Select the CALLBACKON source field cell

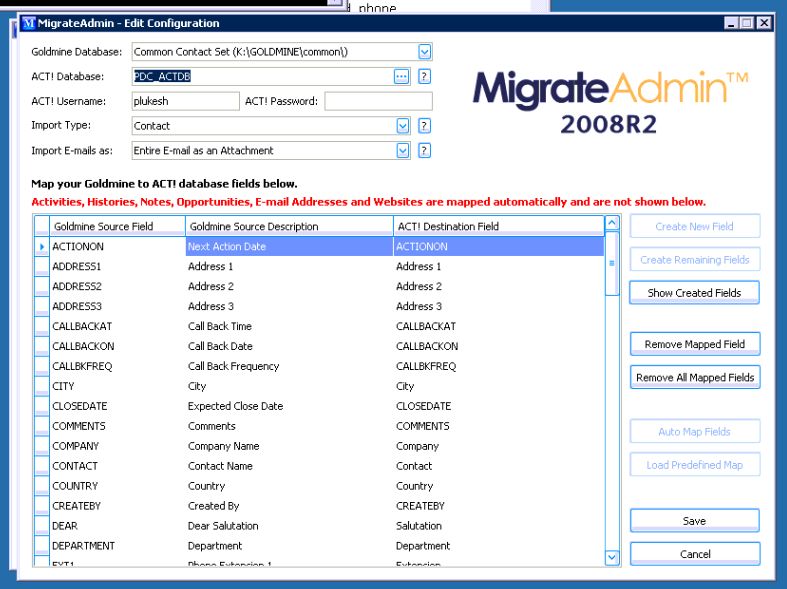click(117, 346)
